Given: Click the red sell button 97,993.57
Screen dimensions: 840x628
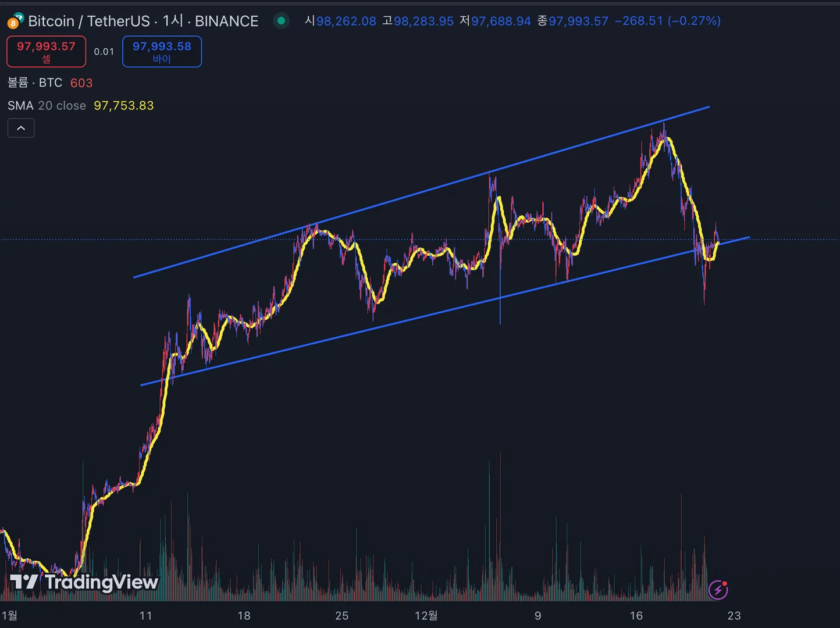Looking at the screenshot, I should click(46, 51).
